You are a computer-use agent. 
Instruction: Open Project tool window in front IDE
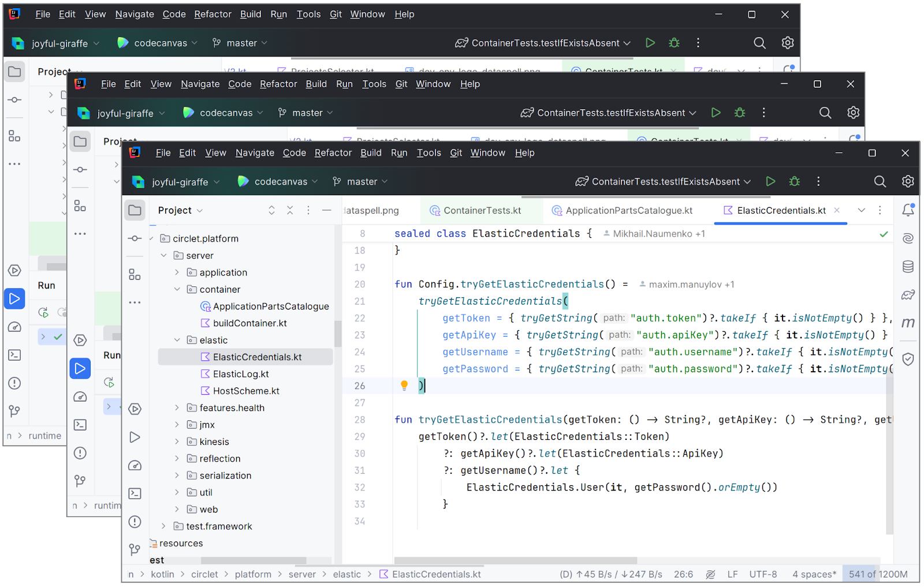(x=135, y=210)
